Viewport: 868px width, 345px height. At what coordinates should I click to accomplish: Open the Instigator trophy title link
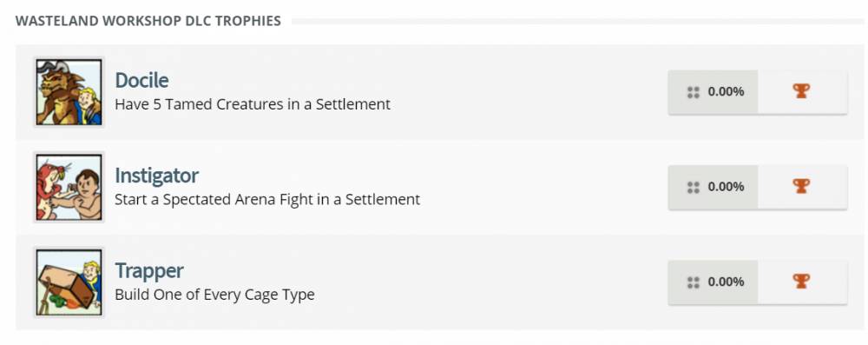coord(156,176)
